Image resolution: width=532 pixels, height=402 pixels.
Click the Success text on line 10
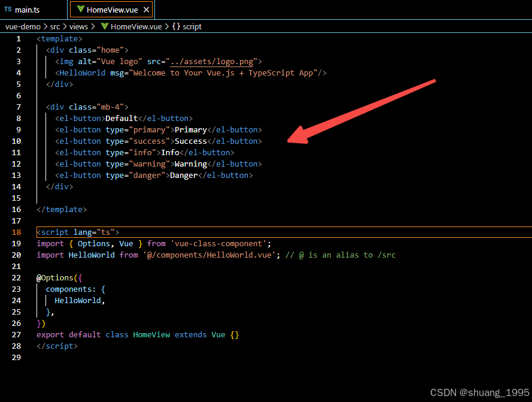(x=191, y=141)
